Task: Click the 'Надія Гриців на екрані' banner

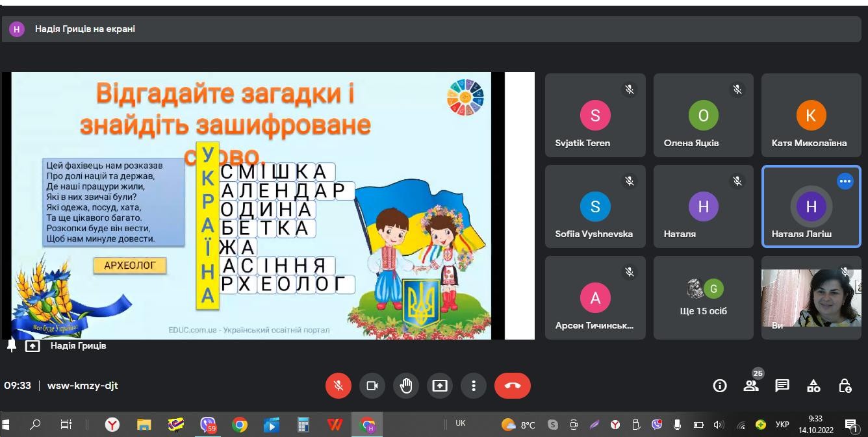Action: tap(85, 29)
